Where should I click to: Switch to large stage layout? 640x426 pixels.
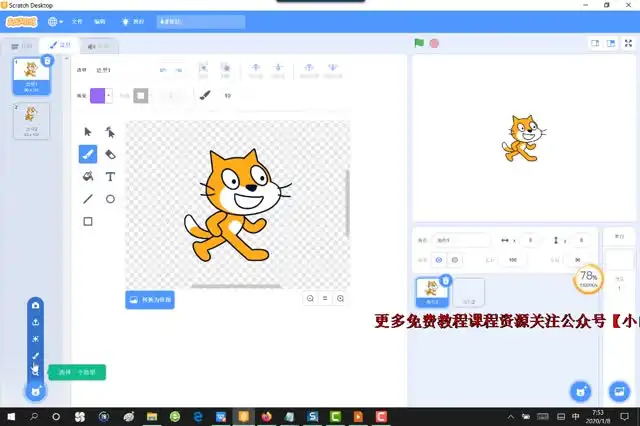(x=611, y=43)
